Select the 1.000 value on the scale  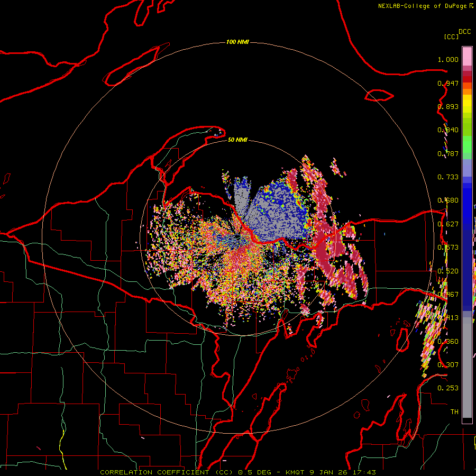[x=448, y=59]
